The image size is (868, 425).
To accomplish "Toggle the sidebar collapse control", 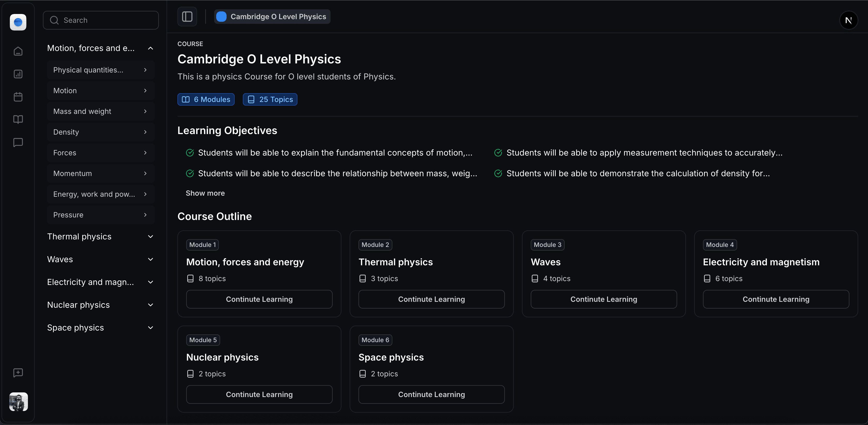I will 187,16.
